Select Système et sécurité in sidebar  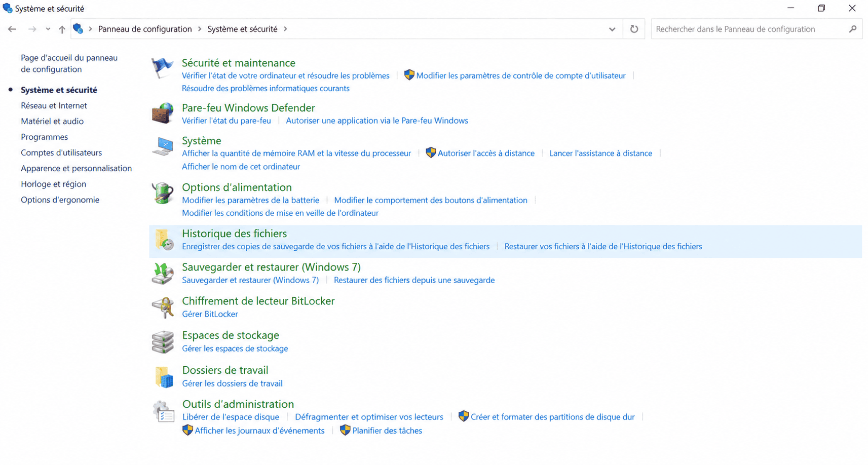(59, 90)
